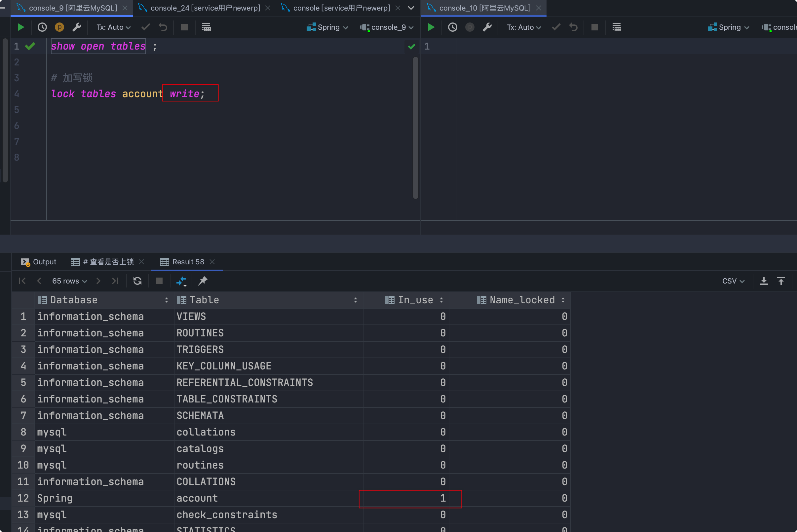797x532 pixels.
Task: Click the orange playground P icon
Action: [x=59, y=27]
